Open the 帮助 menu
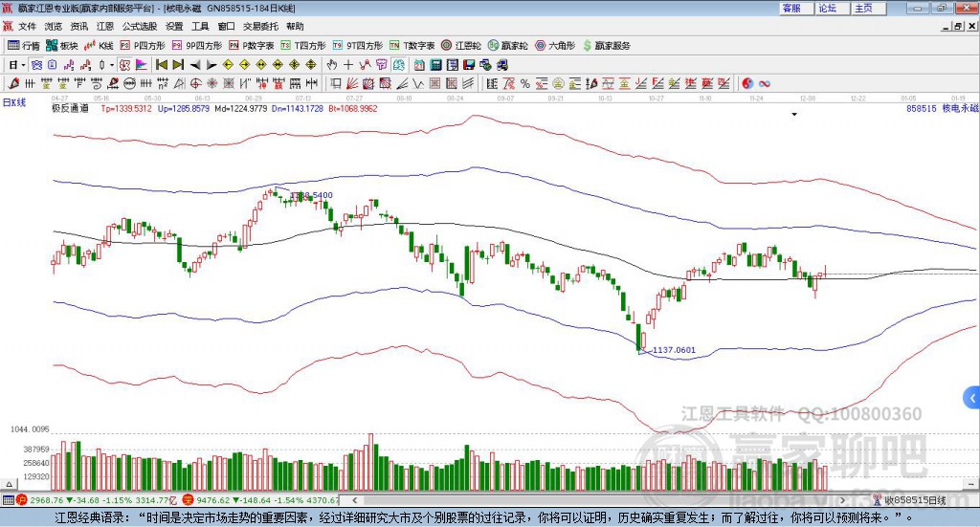980x527 pixels. pos(295,26)
